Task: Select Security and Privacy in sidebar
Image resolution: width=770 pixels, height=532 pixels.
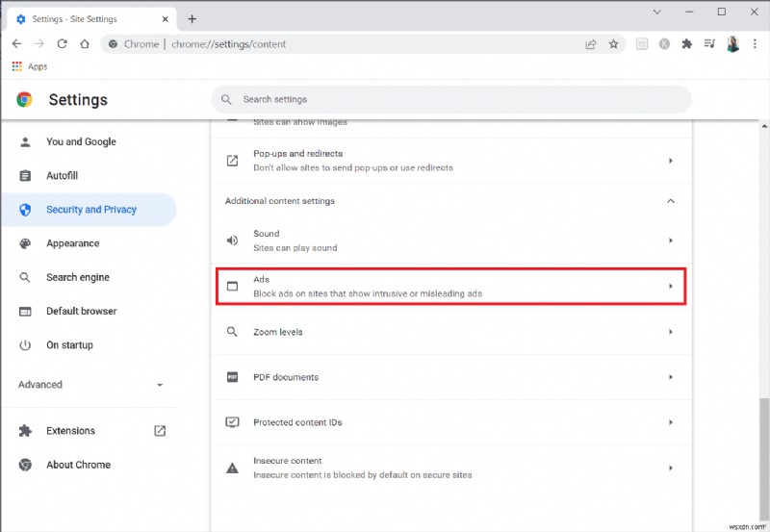Action: click(90, 210)
